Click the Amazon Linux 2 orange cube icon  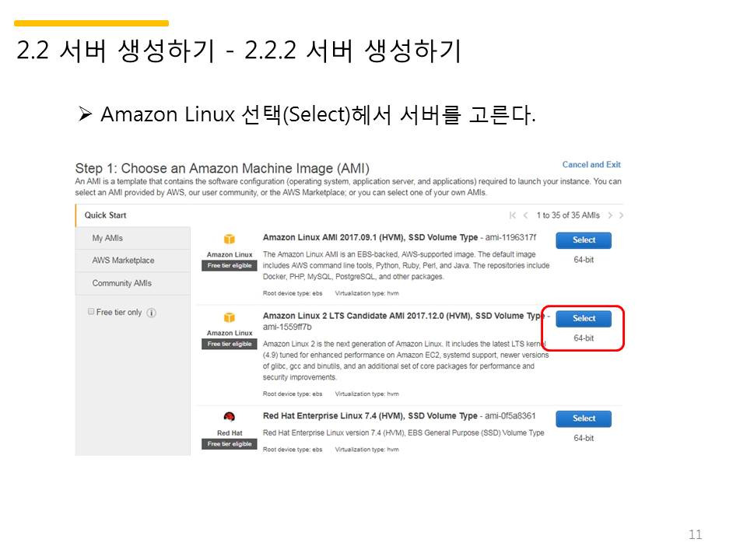(229, 317)
